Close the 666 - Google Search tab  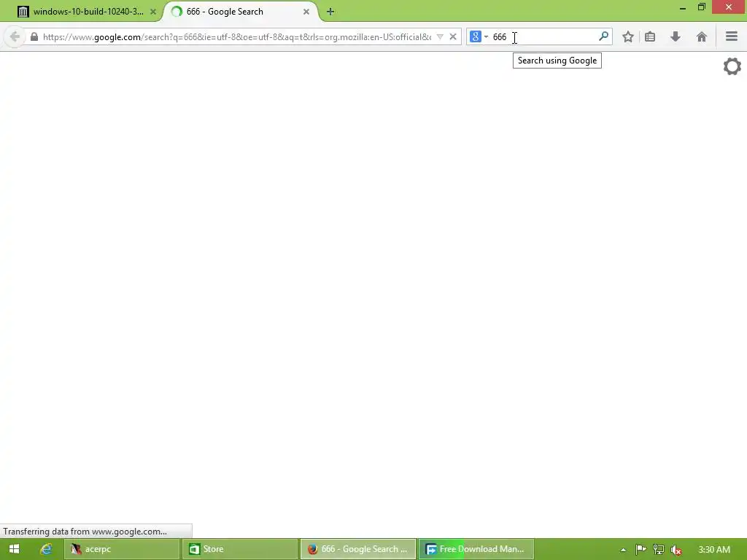click(306, 12)
